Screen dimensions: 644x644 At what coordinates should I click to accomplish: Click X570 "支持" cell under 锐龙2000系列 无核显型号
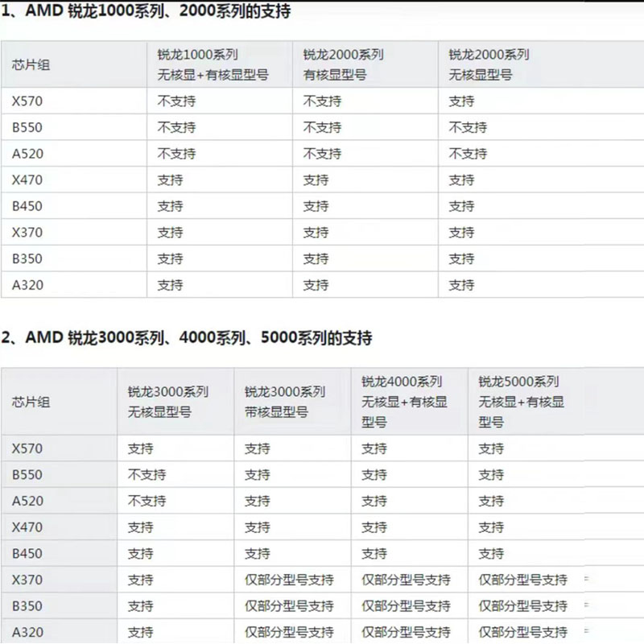461,101
